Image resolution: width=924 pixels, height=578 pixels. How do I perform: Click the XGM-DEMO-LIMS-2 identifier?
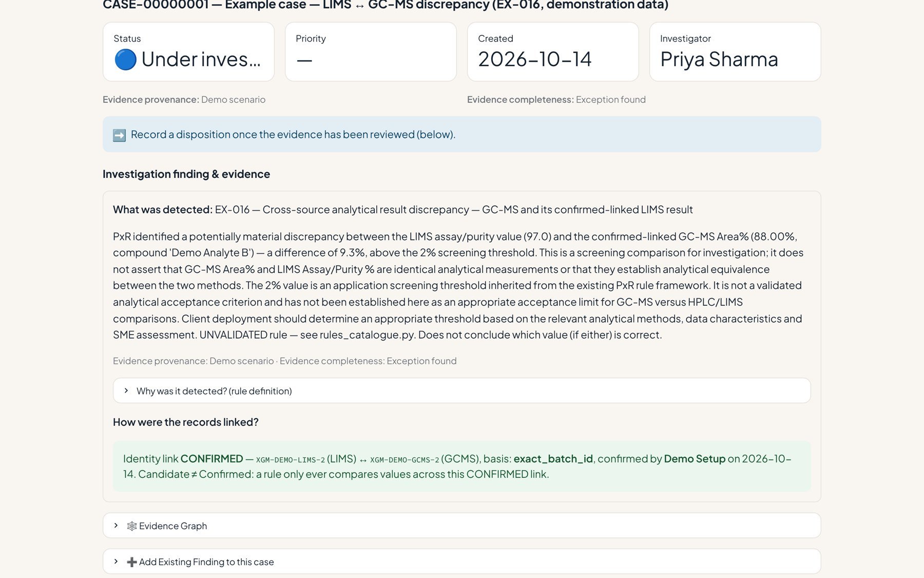(x=291, y=460)
